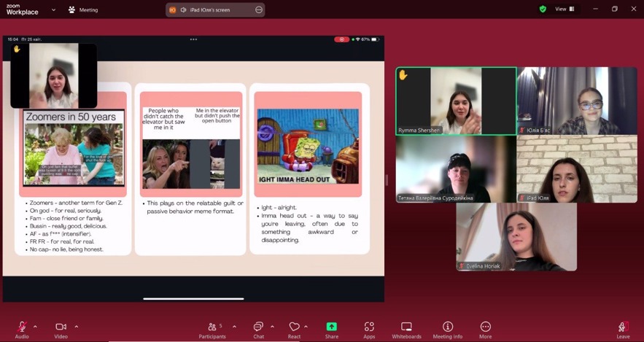Click text 'Ight - alright.'
Screen dimensions: 644x342
pyautogui.click(x=279, y=207)
